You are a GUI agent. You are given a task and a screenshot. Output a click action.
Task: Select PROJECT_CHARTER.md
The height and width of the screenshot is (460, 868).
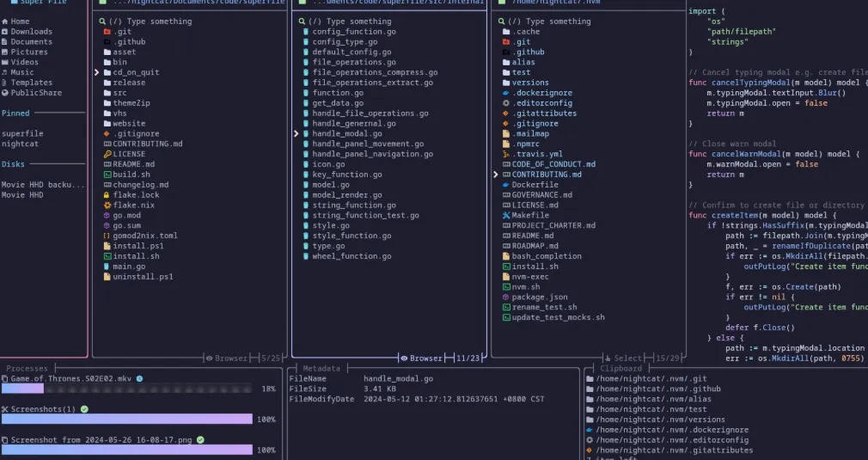(x=553, y=226)
